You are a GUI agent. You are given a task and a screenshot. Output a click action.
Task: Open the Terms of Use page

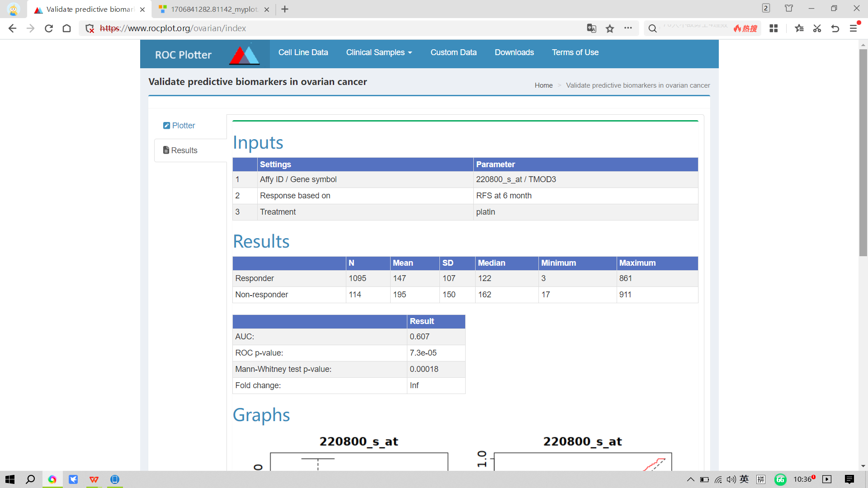[575, 52]
